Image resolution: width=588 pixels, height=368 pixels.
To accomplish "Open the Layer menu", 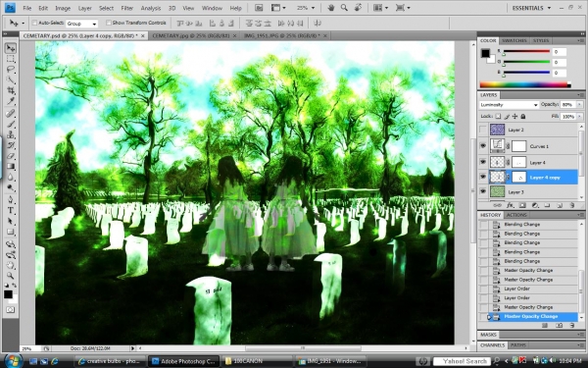I will pyautogui.click(x=84, y=8).
